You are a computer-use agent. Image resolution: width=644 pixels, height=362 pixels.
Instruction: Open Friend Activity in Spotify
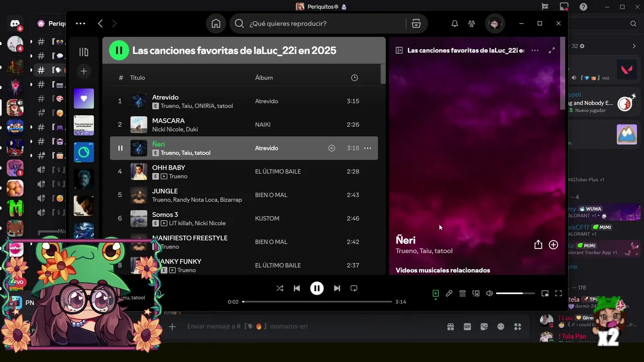tap(471, 24)
